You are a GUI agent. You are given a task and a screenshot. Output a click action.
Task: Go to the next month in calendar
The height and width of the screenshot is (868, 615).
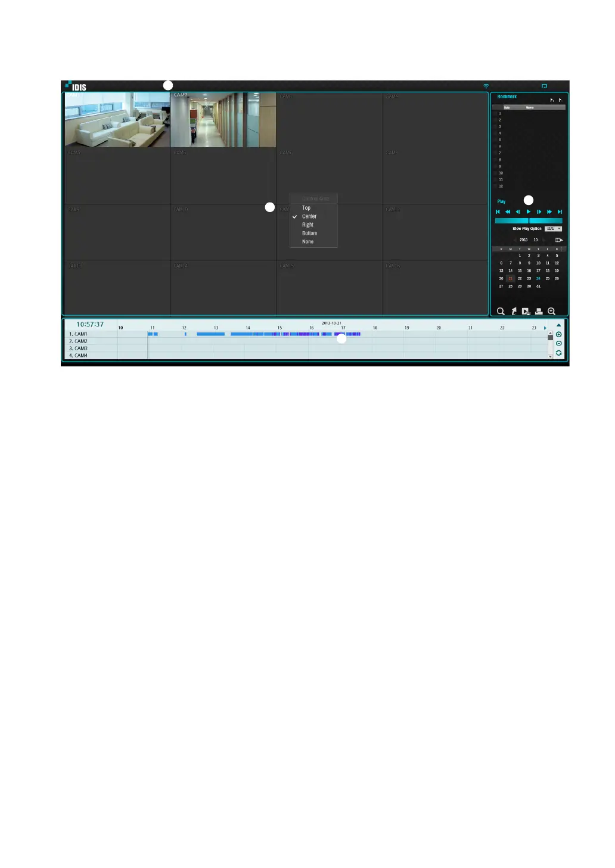point(544,240)
